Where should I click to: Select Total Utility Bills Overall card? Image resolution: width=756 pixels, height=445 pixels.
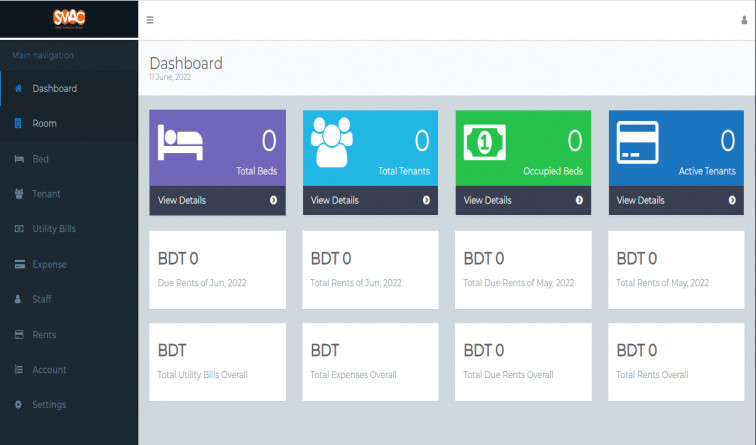click(217, 362)
